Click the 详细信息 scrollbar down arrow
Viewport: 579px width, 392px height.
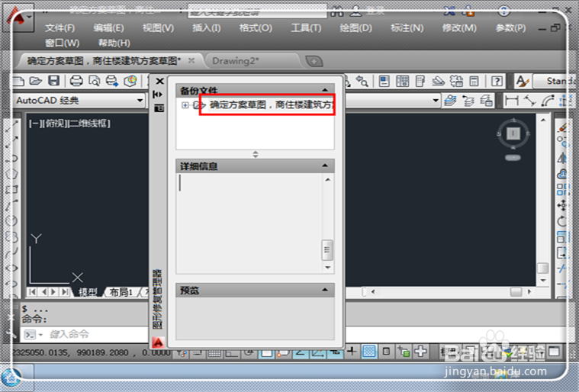click(x=327, y=267)
